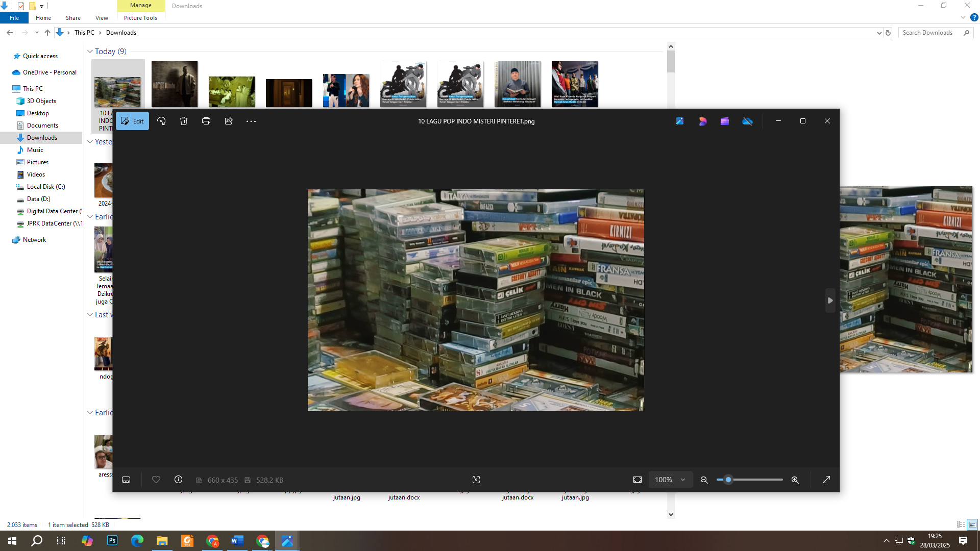This screenshot has width=980, height=551.
Task: Select OneDrive - Personal in navigation pane
Action: point(50,72)
